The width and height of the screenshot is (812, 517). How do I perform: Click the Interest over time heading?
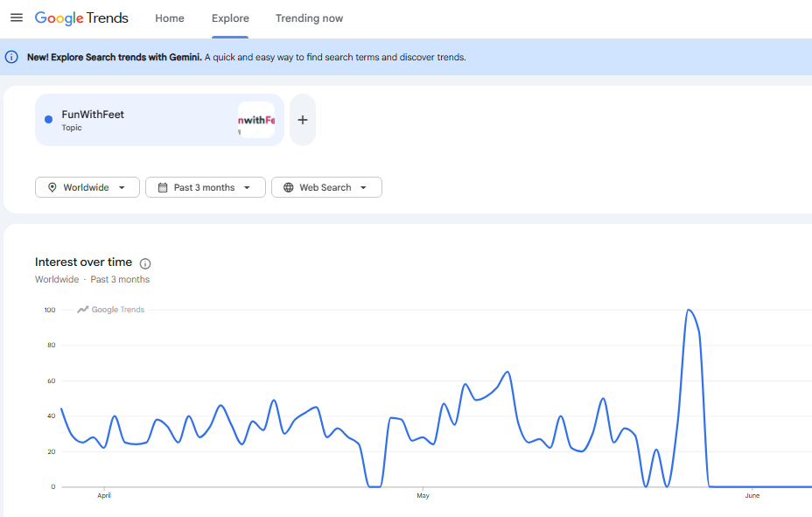point(83,262)
